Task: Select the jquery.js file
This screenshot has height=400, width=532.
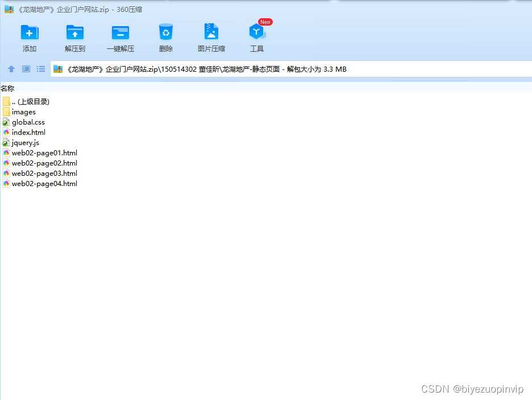Action: (24, 142)
